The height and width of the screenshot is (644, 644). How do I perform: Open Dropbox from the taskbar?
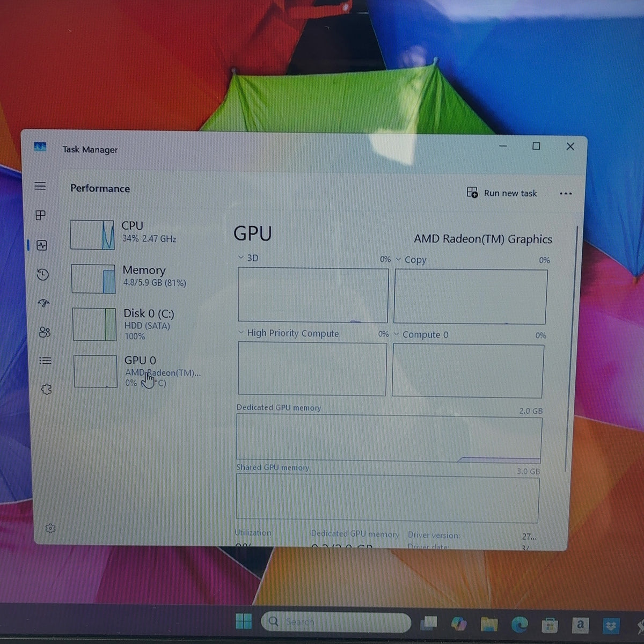coord(611,626)
